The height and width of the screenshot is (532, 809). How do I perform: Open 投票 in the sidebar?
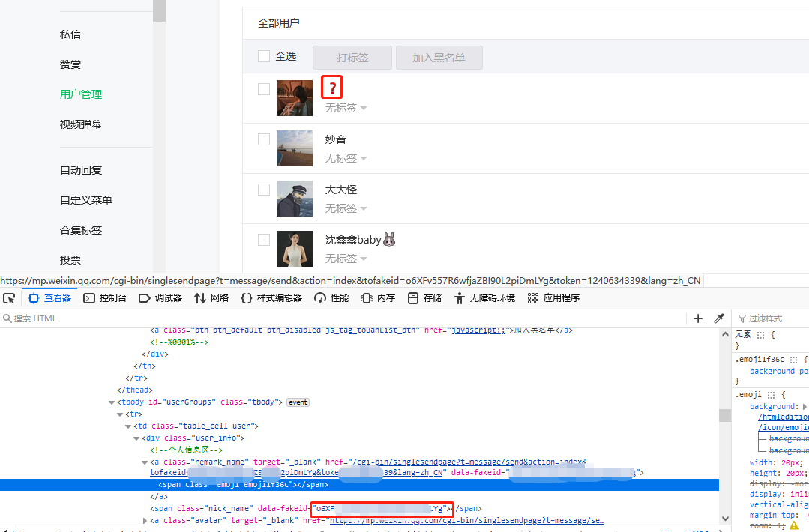point(70,260)
